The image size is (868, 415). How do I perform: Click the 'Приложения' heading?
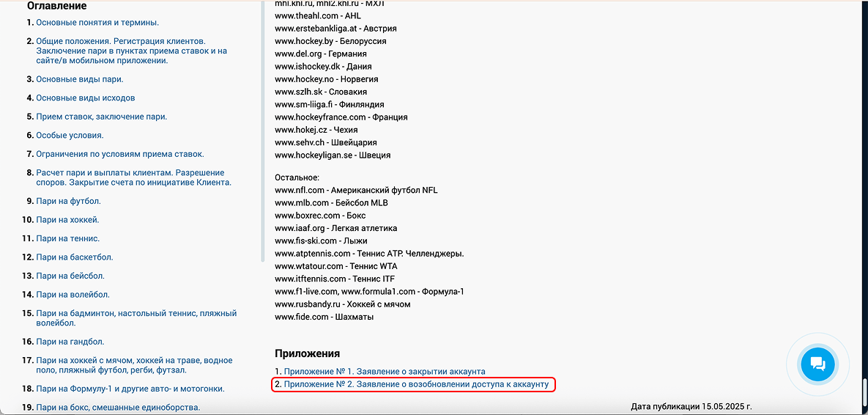307,353
